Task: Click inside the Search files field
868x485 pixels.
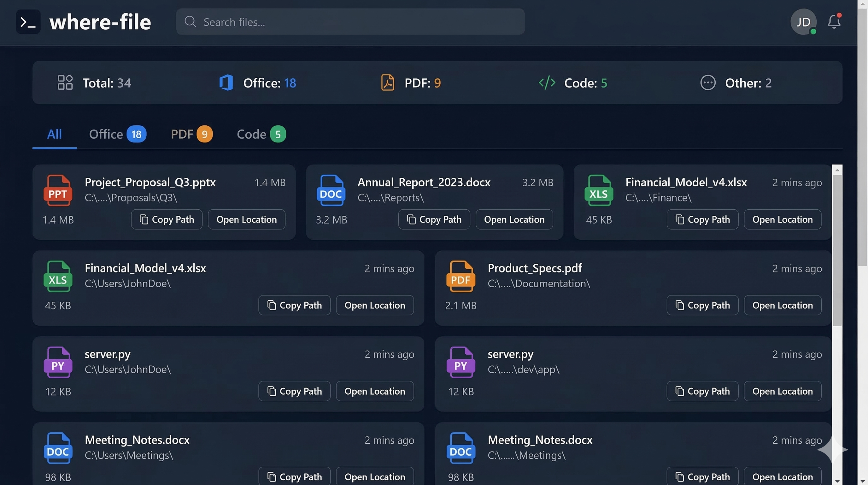Action: click(x=350, y=21)
